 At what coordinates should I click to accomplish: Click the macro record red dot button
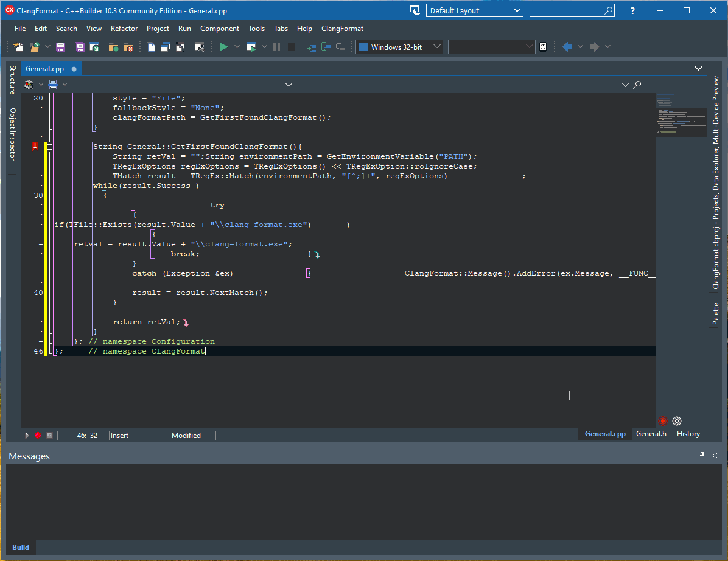38,436
